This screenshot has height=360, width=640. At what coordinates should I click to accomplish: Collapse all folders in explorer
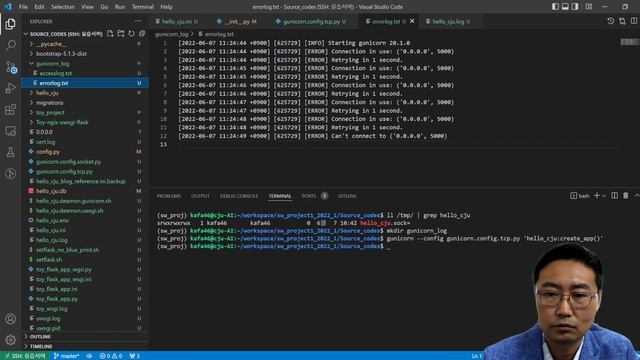coord(142,33)
